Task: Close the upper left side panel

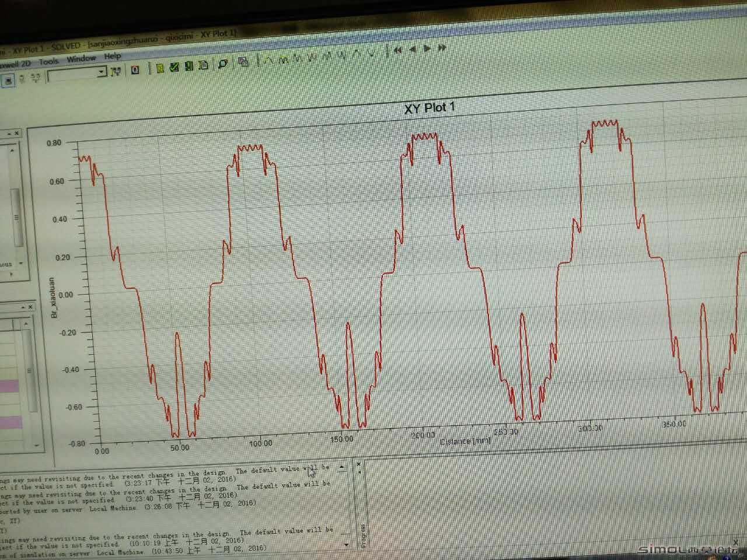Action: (16, 133)
